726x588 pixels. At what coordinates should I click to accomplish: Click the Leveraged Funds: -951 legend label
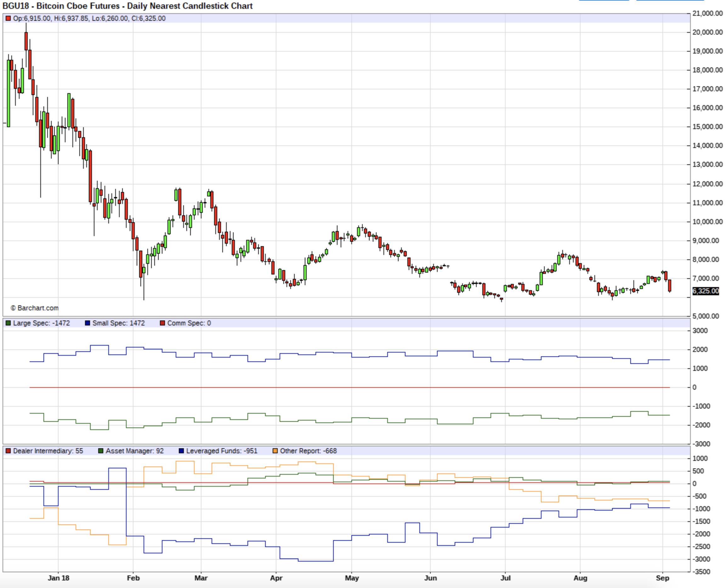coord(222,451)
